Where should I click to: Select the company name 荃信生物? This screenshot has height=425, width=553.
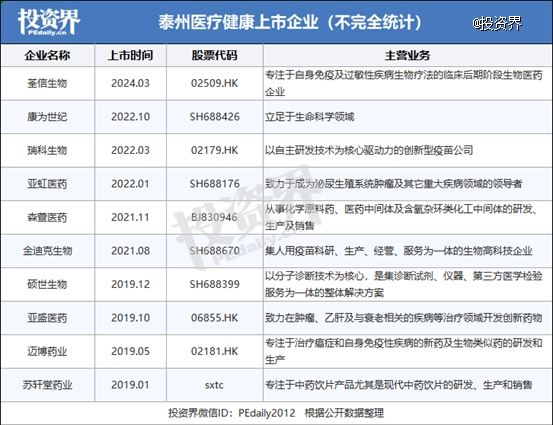point(47,83)
